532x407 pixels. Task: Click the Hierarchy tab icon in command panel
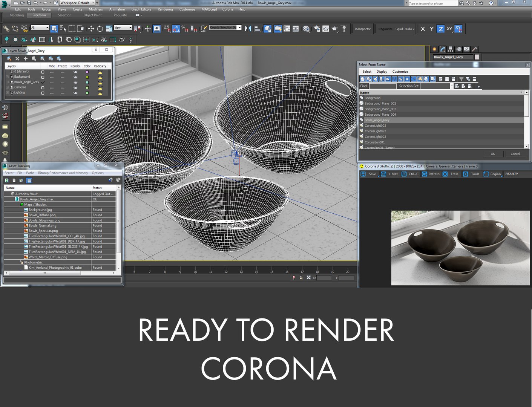(451, 49)
